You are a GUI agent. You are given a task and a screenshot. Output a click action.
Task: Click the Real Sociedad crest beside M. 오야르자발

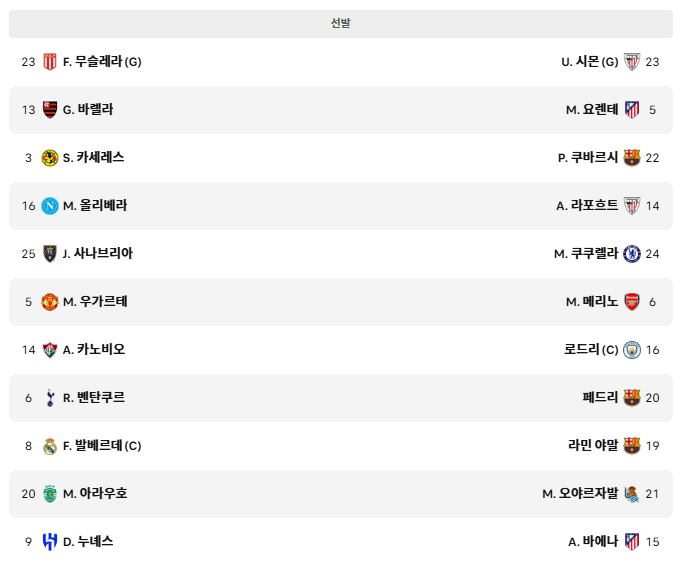(x=632, y=494)
